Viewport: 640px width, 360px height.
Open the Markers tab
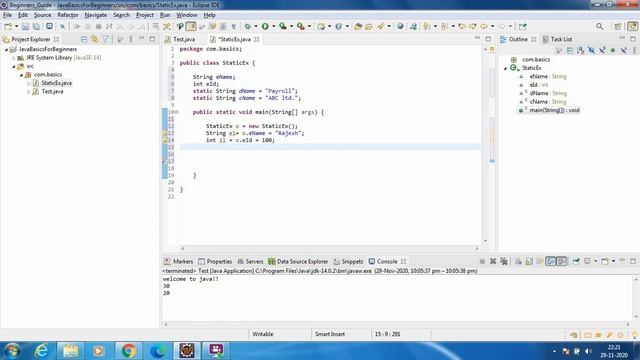178,261
